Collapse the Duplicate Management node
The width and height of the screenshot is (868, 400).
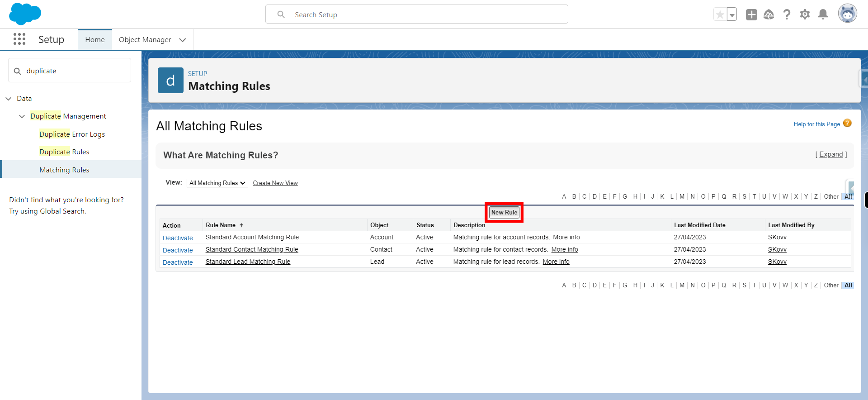pos(22,116)
